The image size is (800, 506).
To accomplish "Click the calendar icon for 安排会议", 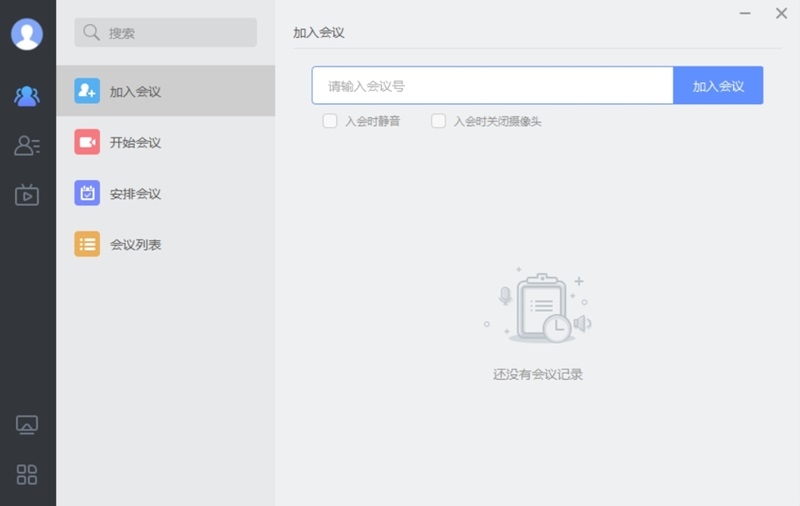I will point(87,193).
